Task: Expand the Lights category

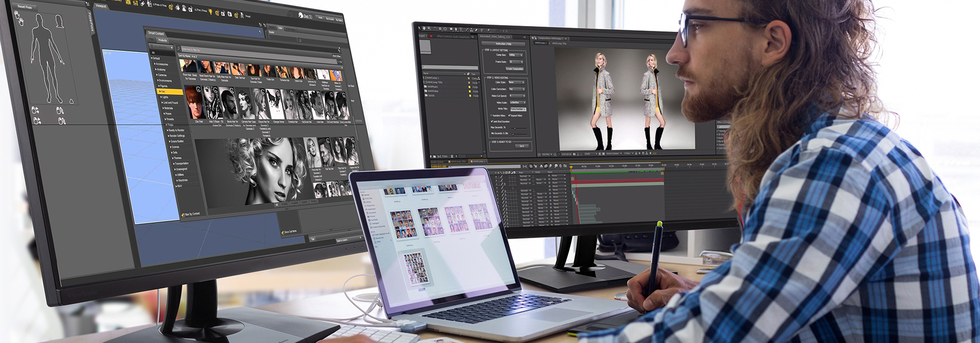Action: pos(165,97)
